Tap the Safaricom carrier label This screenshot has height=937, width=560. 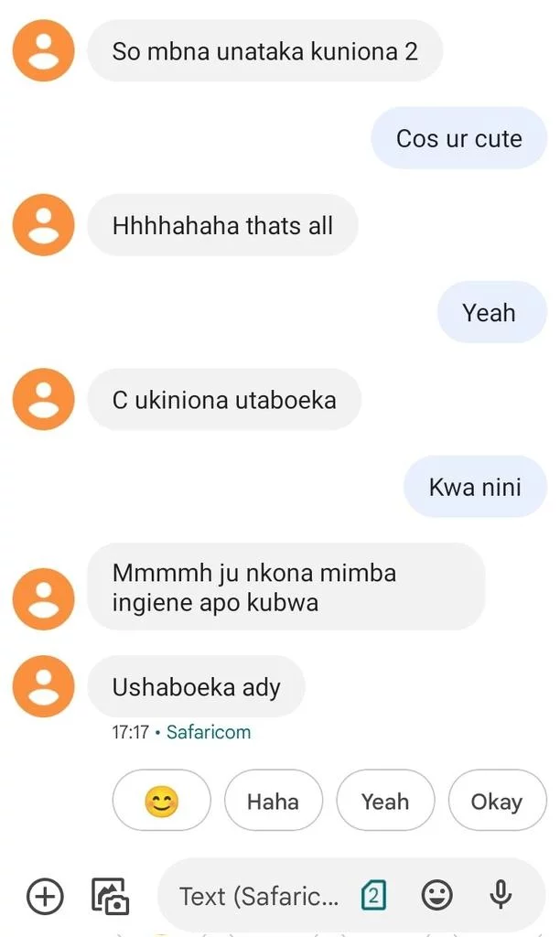click(209, 732)
